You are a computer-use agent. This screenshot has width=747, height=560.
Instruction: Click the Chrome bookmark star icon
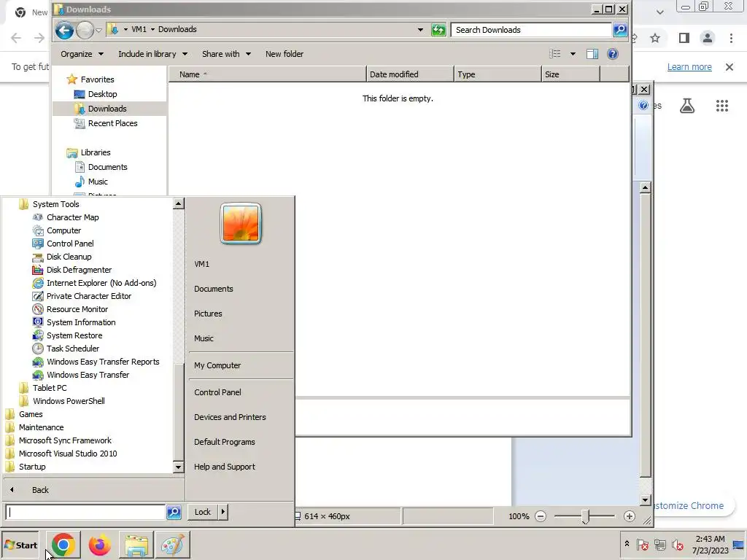coord(655,38)
